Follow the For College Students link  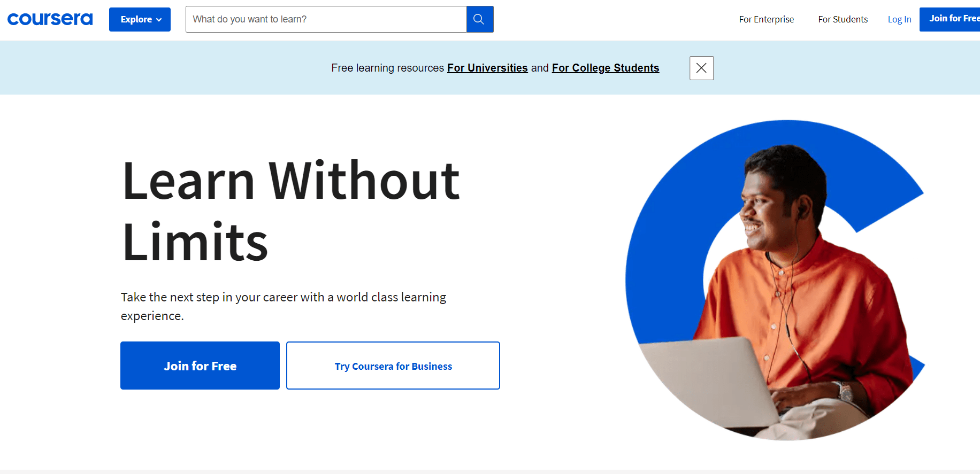pyautogui.click(x=605, y=68)
